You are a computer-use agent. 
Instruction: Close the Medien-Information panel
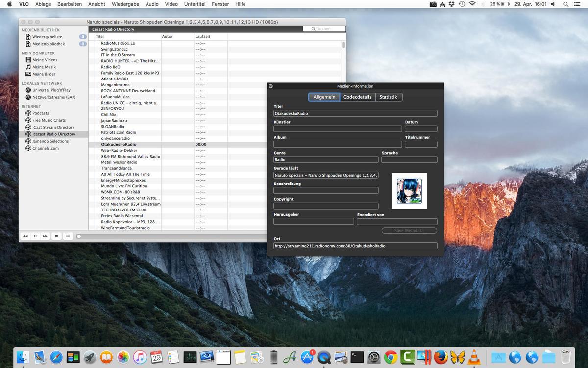tap(271, 86)
